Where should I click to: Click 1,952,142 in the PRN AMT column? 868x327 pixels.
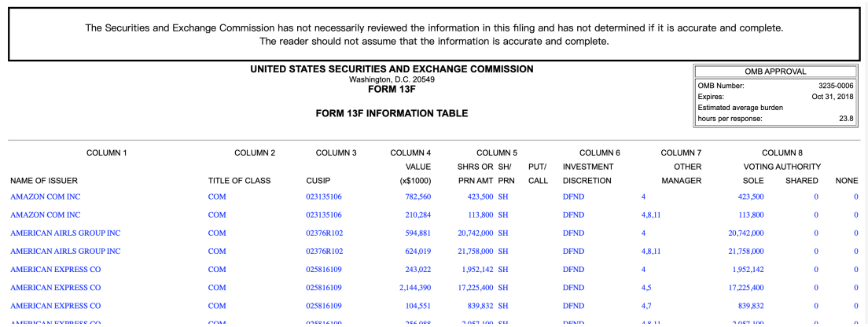click(475, 270)
